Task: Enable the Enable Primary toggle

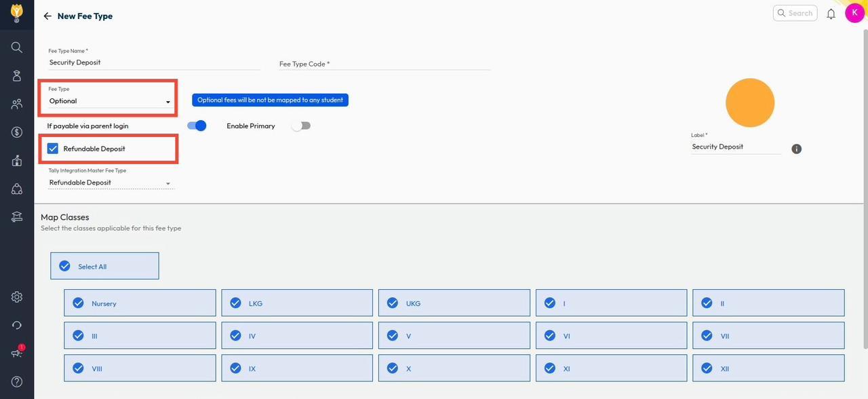Action: [300, 126]
